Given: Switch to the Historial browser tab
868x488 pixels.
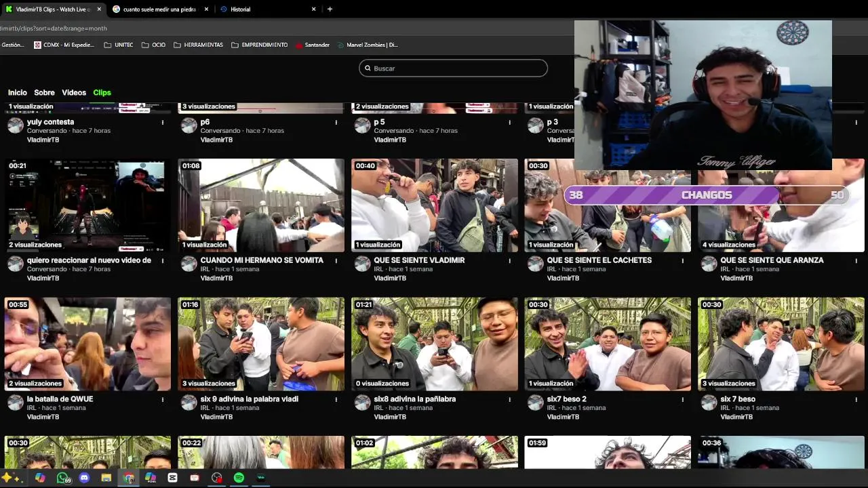Looking at the screenshot, I should pos(268,9).
